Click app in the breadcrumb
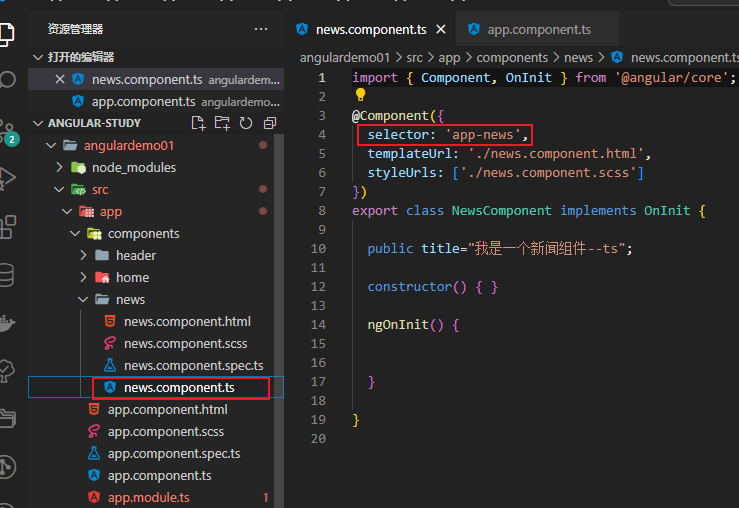This screenshot has height=508, width=739. tap(449, 57)
